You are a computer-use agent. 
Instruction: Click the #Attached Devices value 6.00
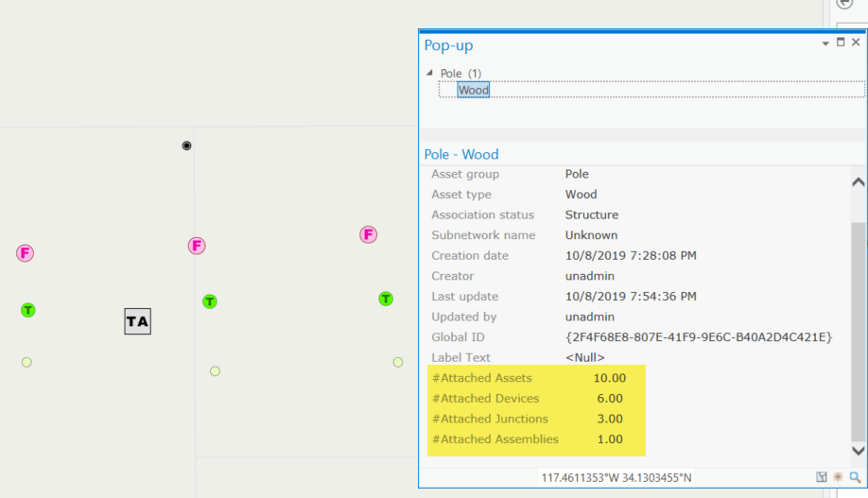(610, 399)
